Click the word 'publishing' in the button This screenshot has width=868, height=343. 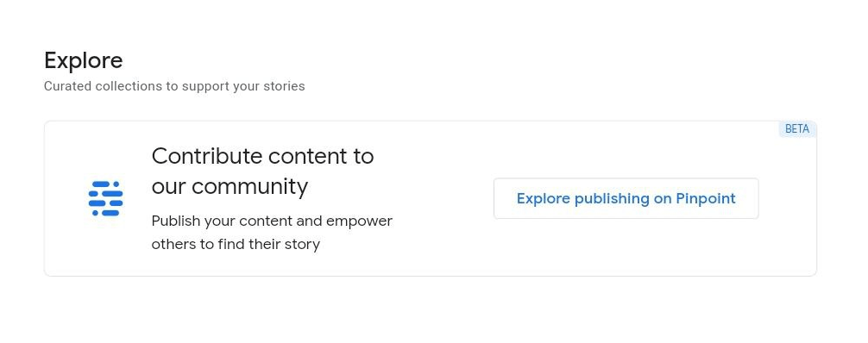[612, 199]
